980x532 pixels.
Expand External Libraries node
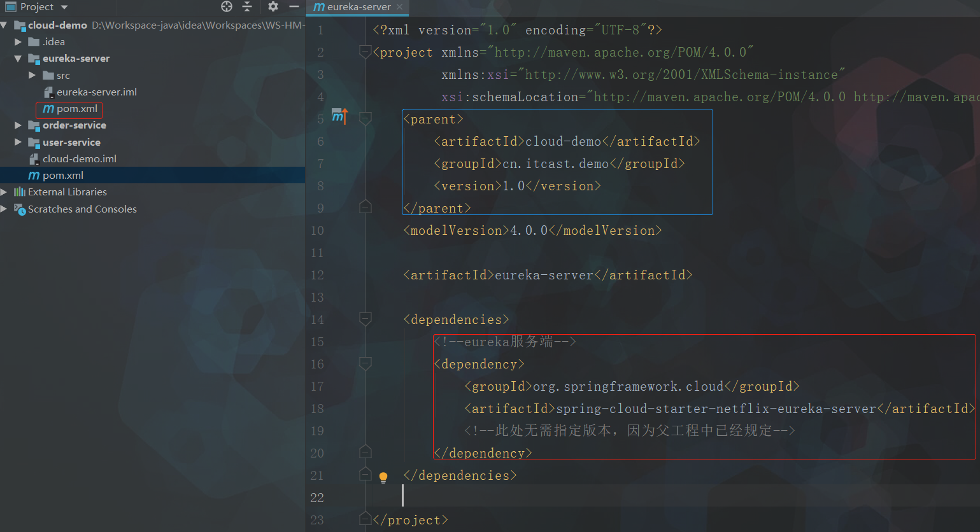tap(4, 192)
